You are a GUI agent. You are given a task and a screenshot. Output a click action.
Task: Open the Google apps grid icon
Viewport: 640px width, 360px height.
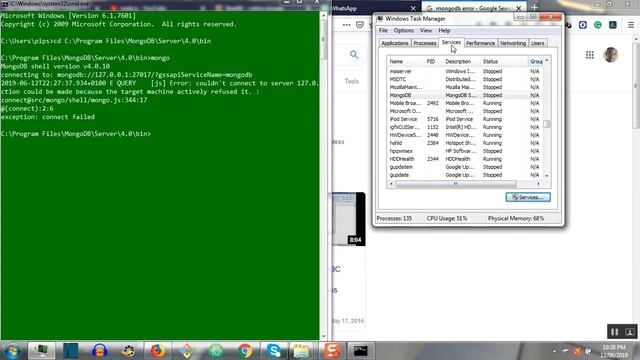[590, 55]
